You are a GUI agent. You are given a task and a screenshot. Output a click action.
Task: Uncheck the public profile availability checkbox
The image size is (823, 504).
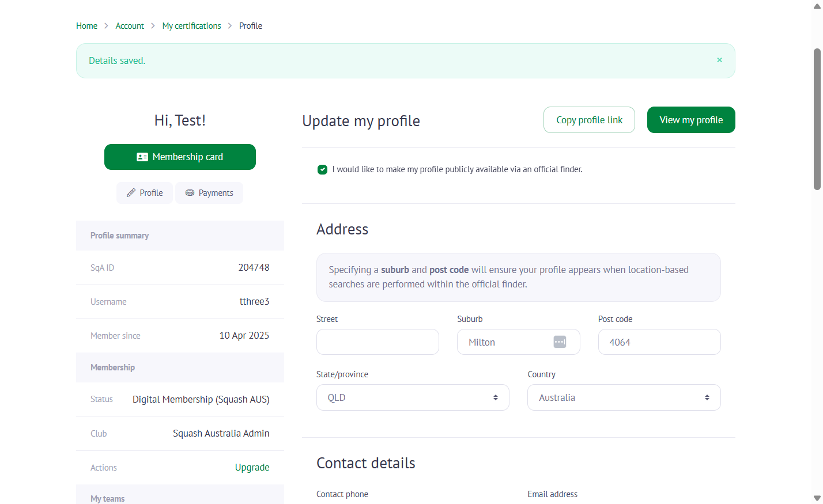click(x=323, y=169)
